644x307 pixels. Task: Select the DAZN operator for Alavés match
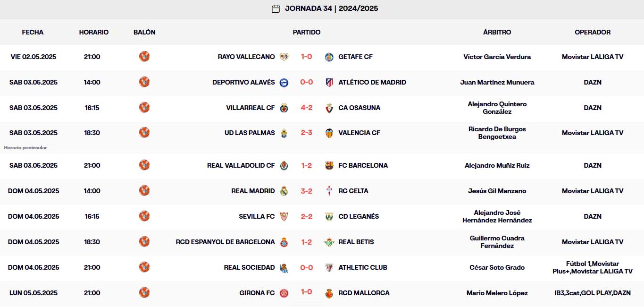(593, 82)
